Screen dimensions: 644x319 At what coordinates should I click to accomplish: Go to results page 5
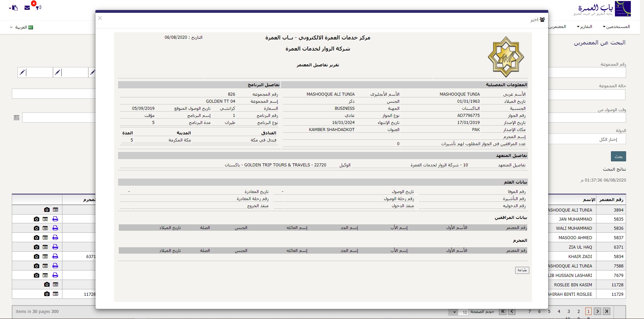[549, 312]
